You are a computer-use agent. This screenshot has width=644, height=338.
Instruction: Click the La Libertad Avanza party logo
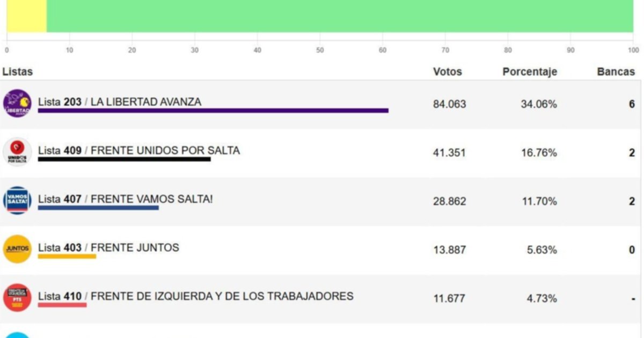click(x=17, y=104)
